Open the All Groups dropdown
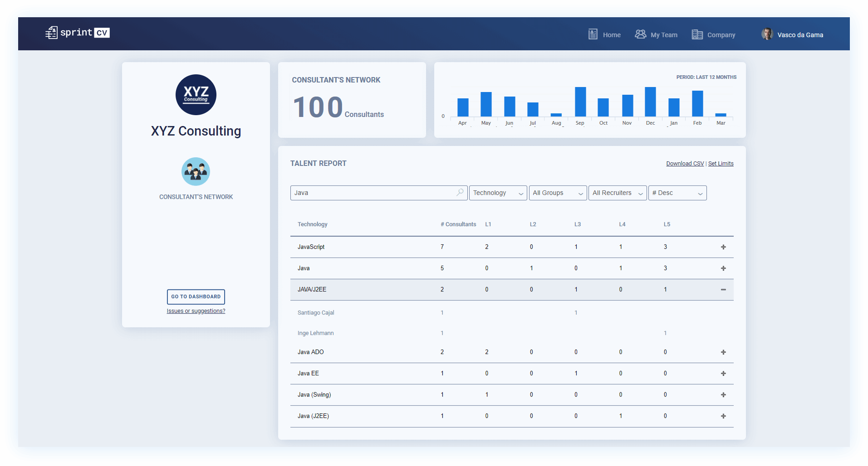The image size is (868, 466). click(x=558, y=193)
